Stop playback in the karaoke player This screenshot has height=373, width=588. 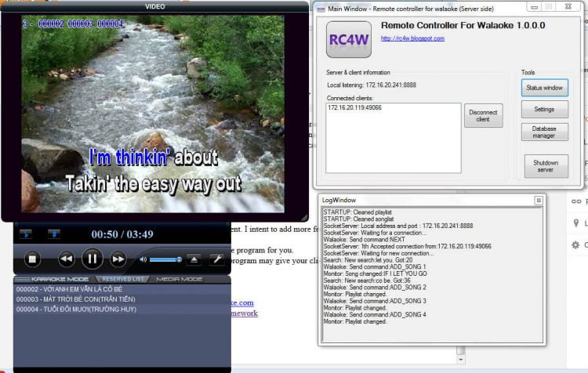click(32, 259)
